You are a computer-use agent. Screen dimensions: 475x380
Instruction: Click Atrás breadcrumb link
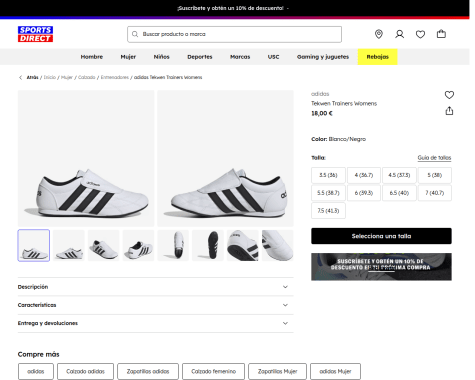[32, 77]
